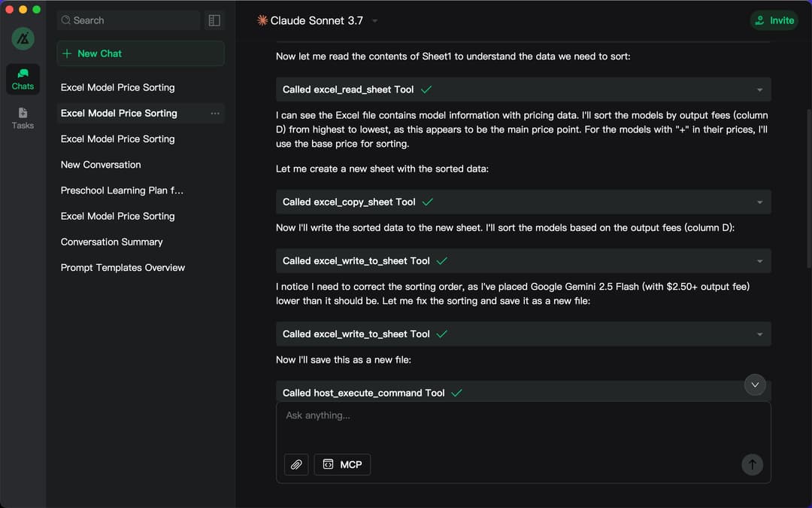The image size is (812, 508).
Task: Start a New Chat
Action: pyautogui.click(x=141, y=53)
